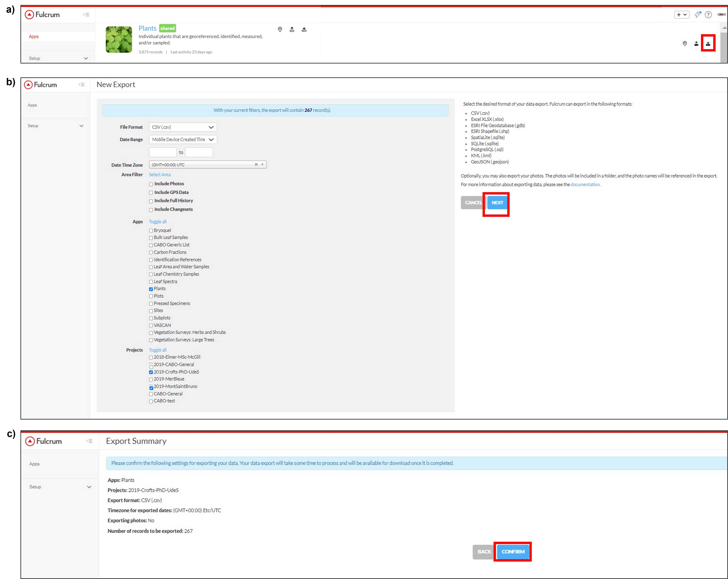This screenshot has width=728, height=579.
Task: Click the CANCEL button
Action: pos(473,202)
